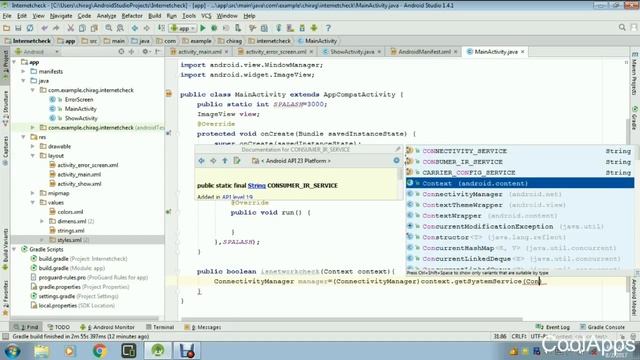Click the Cut scissors icon
Viewport: 640px width, 360px height.
tap(71, 28)
